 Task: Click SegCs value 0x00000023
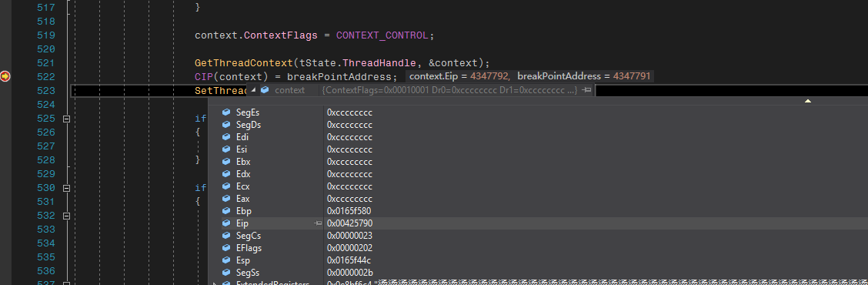coord(349,236)
